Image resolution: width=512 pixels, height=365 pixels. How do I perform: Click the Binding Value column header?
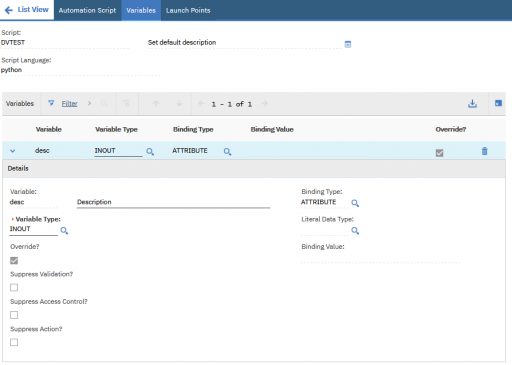pos(272,129)
